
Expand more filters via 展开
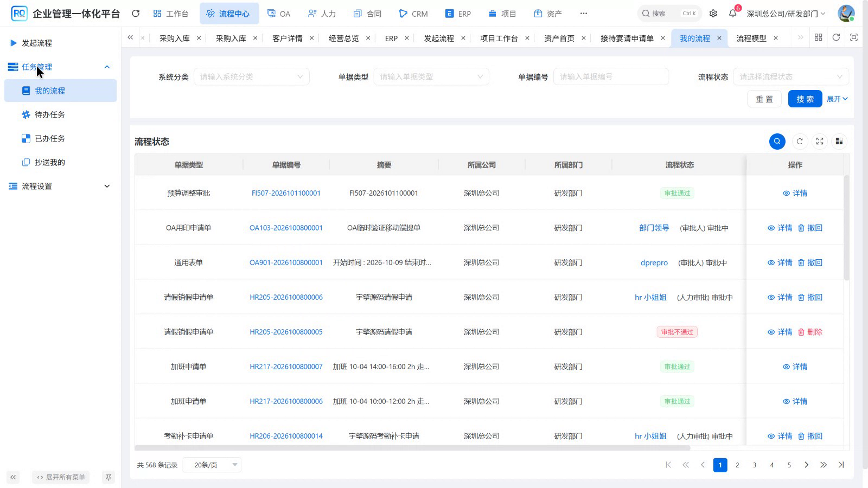coord(837,99)
